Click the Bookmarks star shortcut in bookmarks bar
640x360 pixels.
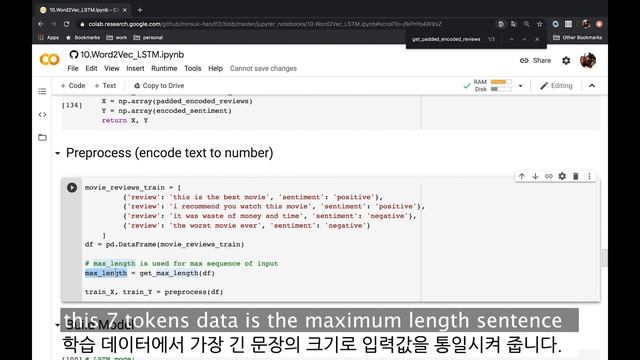point(83,38)
